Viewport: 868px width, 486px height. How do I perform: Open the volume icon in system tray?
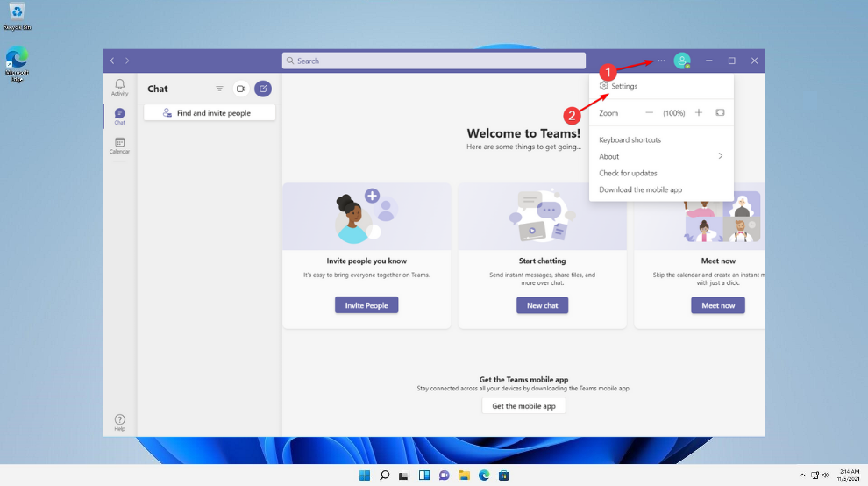825,475
